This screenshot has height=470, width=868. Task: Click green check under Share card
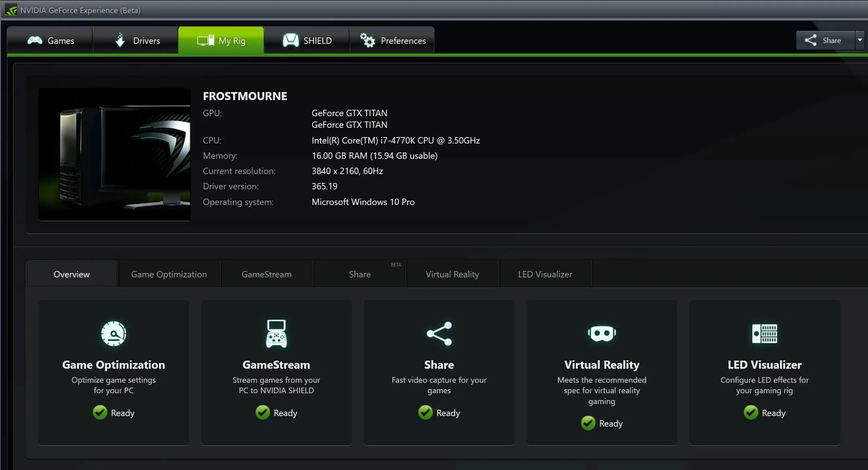coord(426,413)
